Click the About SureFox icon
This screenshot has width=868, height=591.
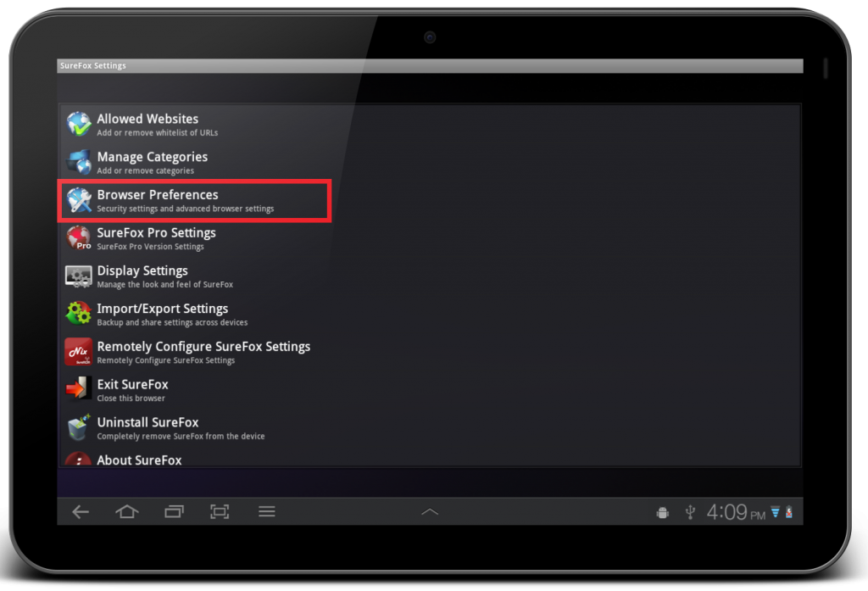click(x=79, y=459)
